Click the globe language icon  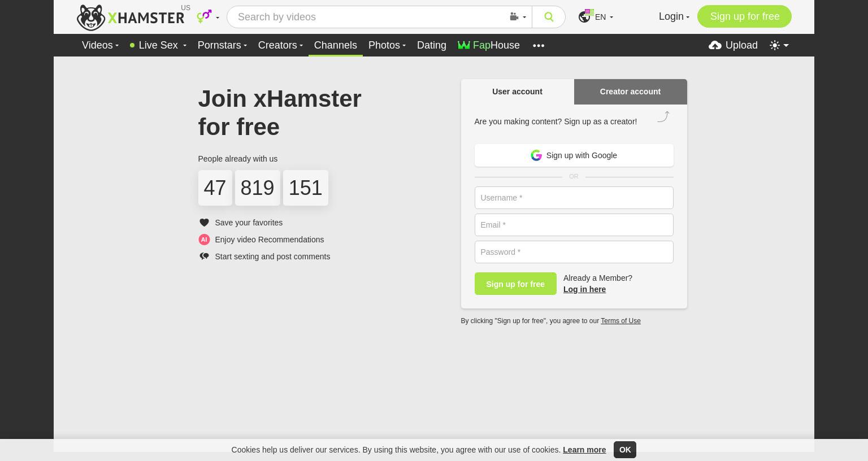(x=584, y=17)
